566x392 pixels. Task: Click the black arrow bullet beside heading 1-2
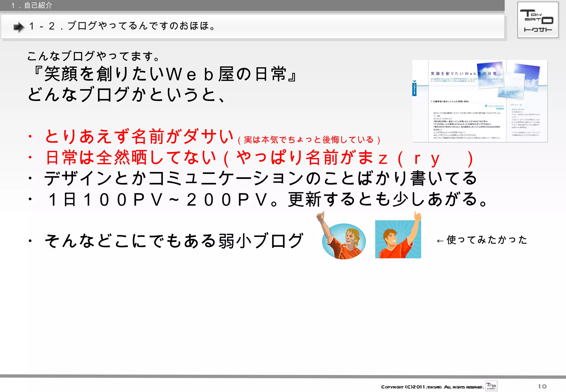click(19, 27)
